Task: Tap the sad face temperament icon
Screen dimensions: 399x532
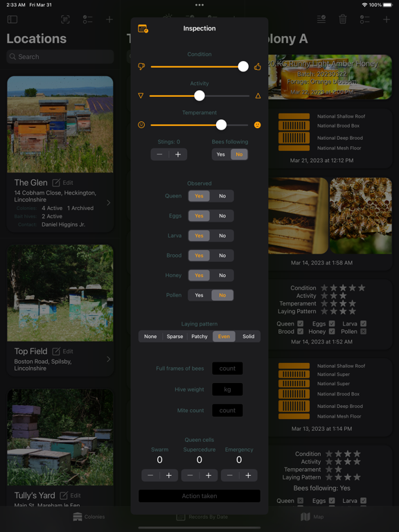Action: tap(141, 125)
